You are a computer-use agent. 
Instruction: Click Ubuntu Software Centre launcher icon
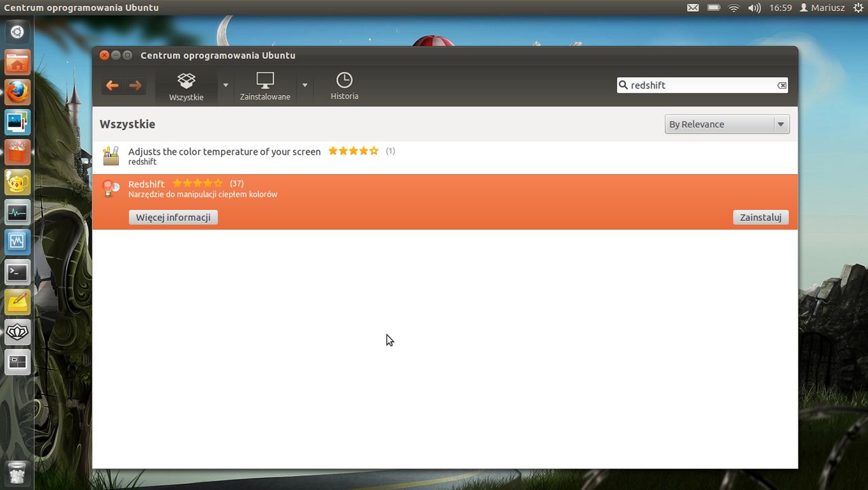pyautogui.click(x=18, y=152)
